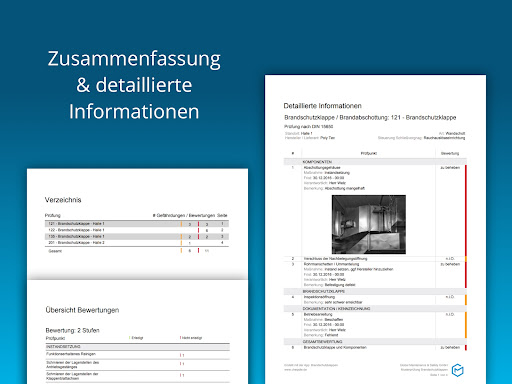Select row 121 Brandschutzklappe Halle 1
This screenshot has width=512, height=384.
point(137,224)
